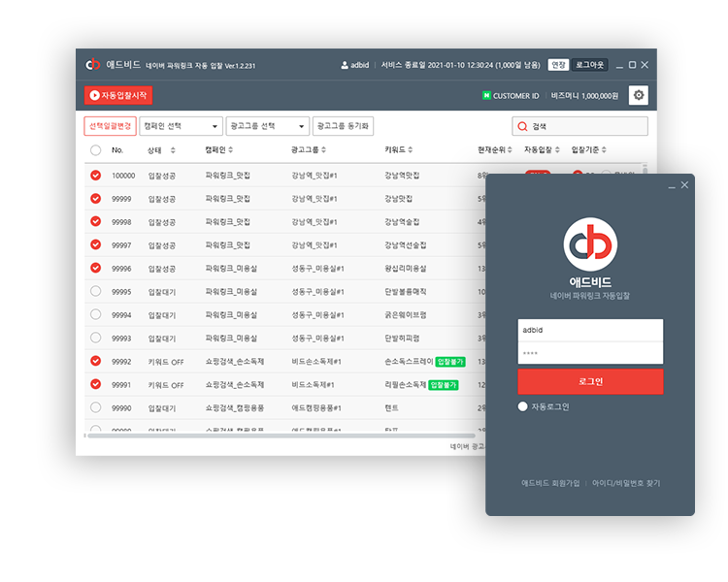Click keyword cell 왕십리미용실

point(406,269)
